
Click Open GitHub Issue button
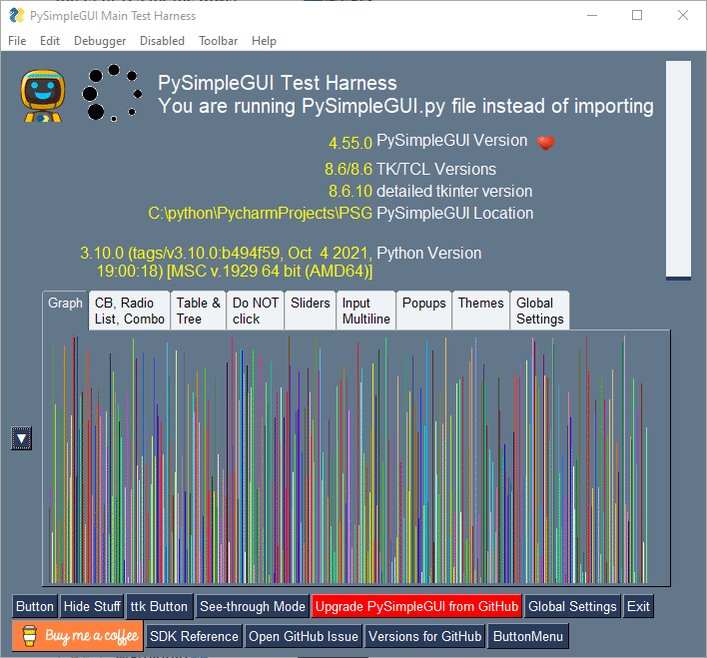tap(303, 636)
